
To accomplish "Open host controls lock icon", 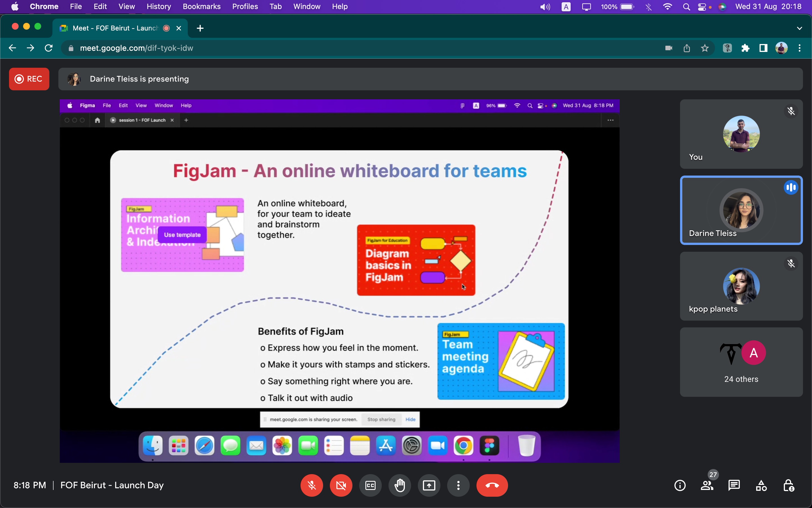I will coord(789,485).
